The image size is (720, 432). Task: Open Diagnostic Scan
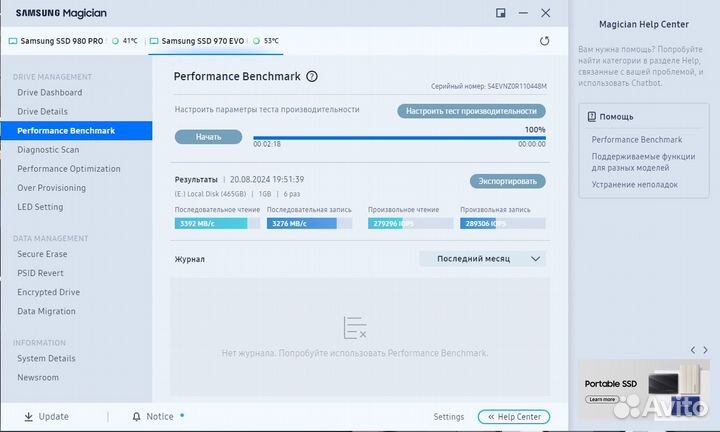click(48, 150)
